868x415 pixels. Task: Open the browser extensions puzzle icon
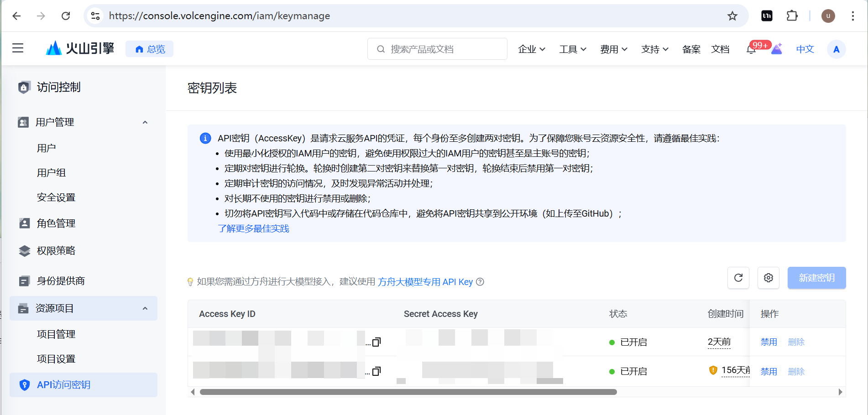tap(792, 16)
